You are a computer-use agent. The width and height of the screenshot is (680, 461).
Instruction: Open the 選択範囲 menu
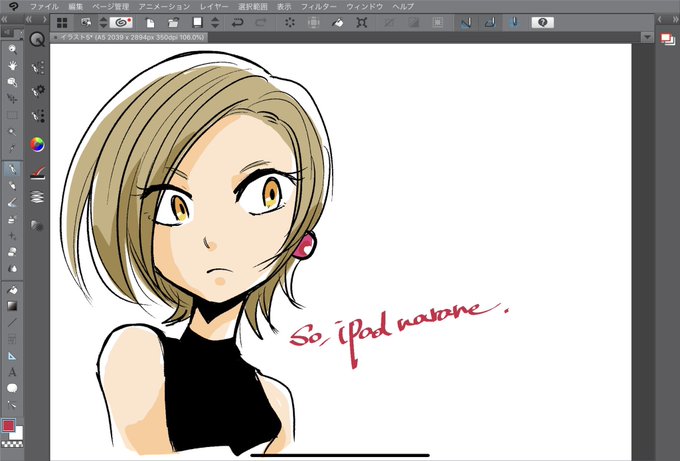point(253,7)
